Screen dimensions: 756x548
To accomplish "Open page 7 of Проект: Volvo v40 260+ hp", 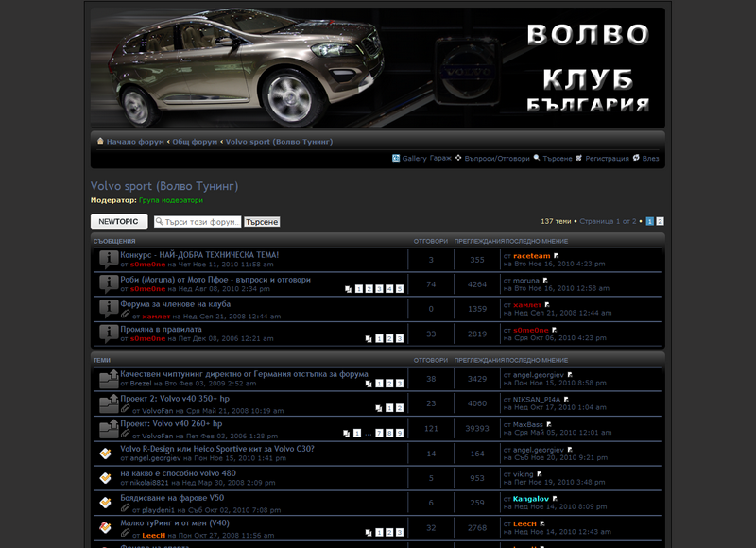I will pyautogui.click(x=380, y=433).
